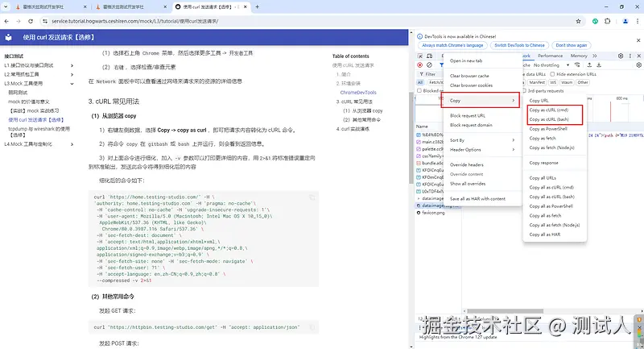Click the book logo in the blue header
The image size is (644, 349).
8,37
